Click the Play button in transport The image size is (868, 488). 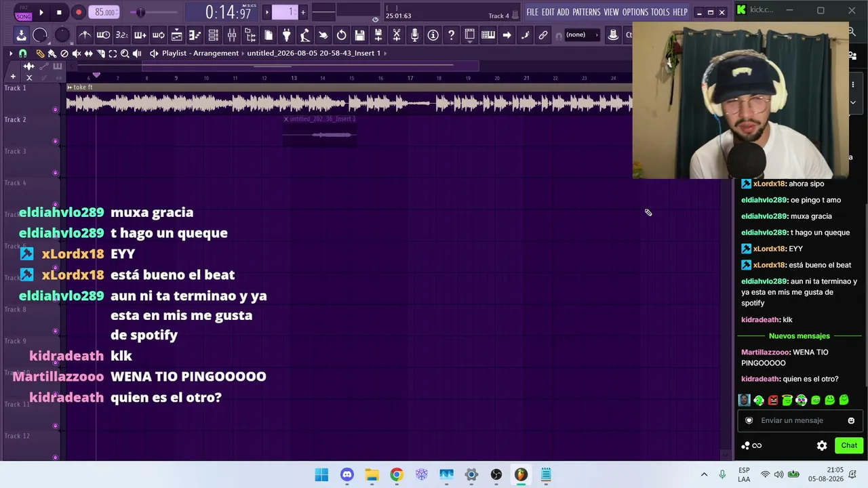coord(41,12)
